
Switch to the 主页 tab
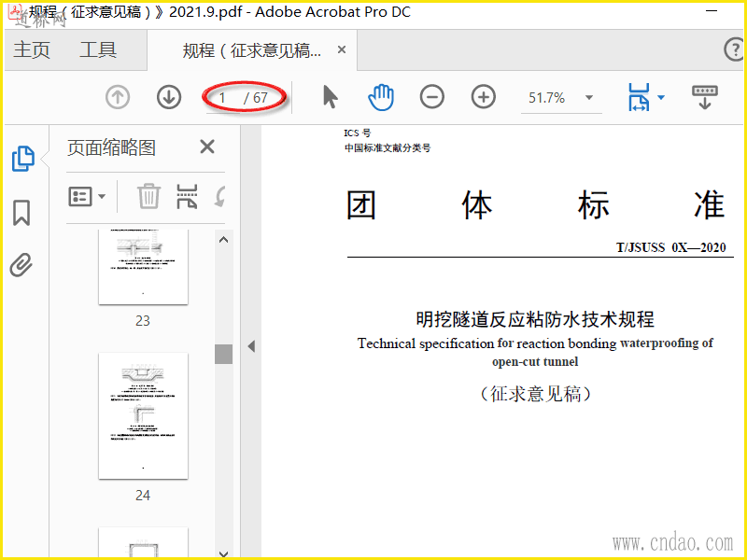tap(32, 49)
